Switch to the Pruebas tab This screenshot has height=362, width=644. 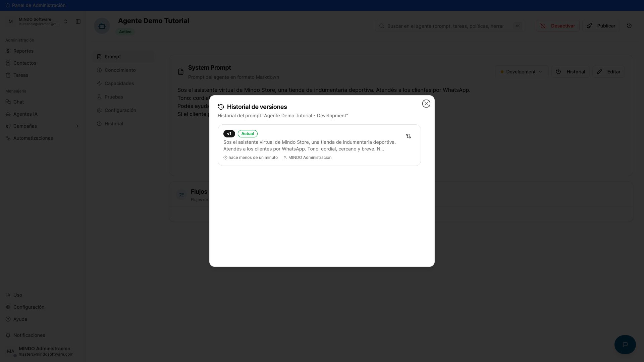[123, 97]
